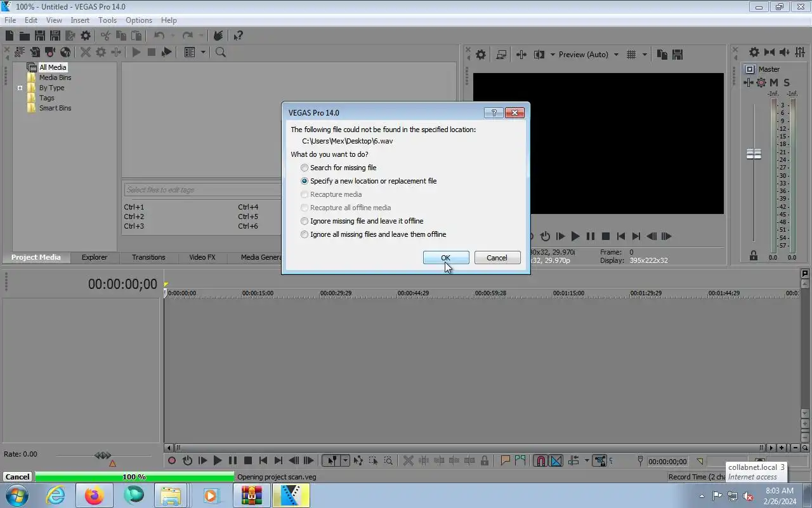The height and width of the screenshot is (508, 812).
Task: Click the Downmix Output icon in Master Bus
Action: pos(769,52)
